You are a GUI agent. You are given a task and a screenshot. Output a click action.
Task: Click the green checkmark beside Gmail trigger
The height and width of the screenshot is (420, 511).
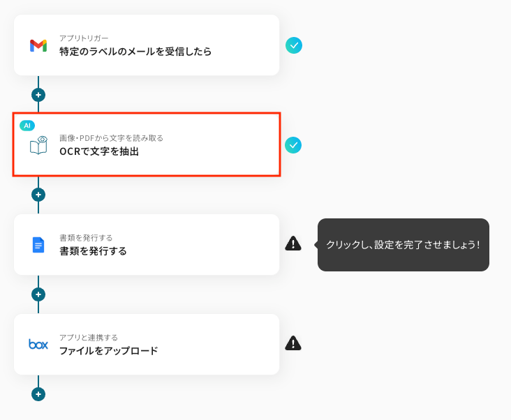294,45
